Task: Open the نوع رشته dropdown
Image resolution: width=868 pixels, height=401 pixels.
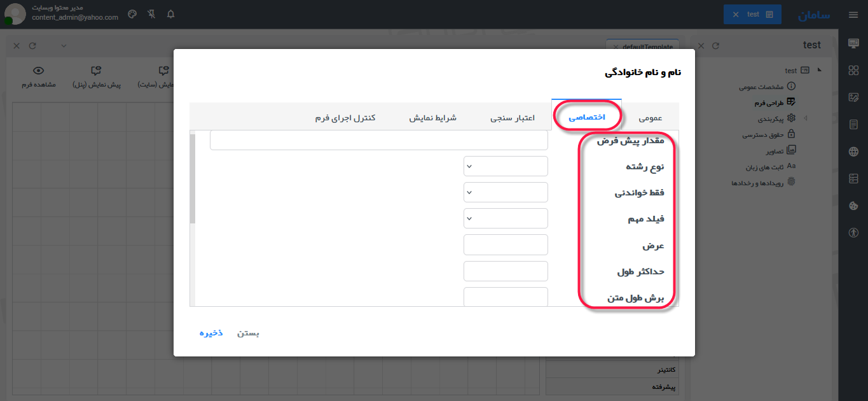Action: [x=506, y=166]
